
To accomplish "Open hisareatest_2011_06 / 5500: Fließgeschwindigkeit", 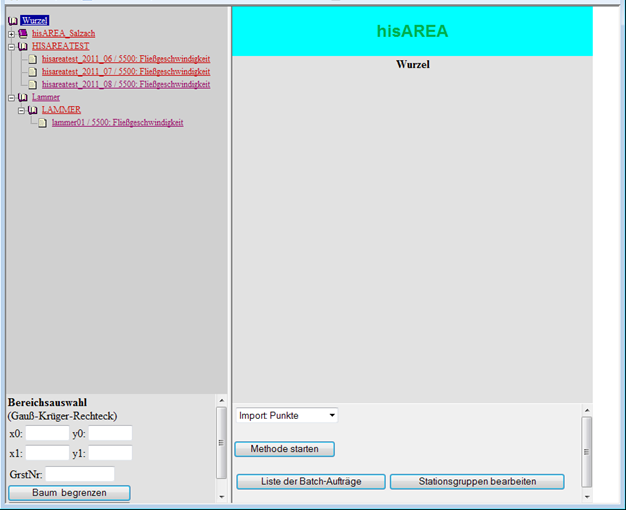I will click(126, 59).
